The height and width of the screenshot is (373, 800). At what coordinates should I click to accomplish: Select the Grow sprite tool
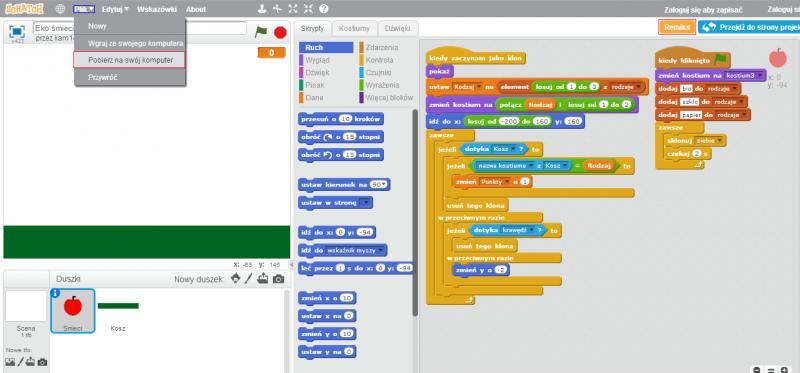(292, 9)
